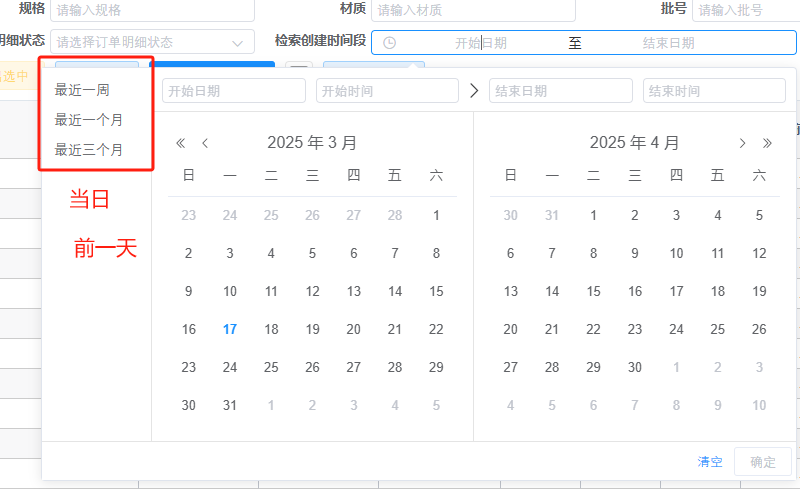Select the 最近一个月 shortcut

point(89,120)
